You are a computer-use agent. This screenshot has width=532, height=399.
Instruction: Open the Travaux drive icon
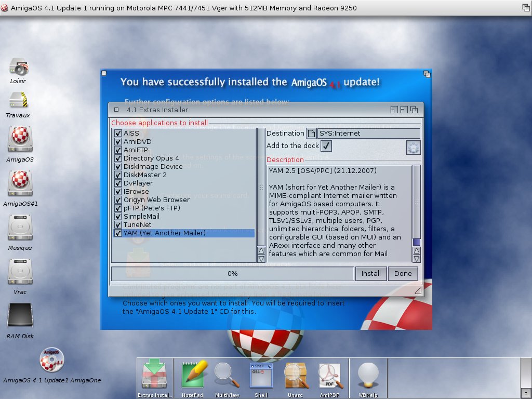19,100
